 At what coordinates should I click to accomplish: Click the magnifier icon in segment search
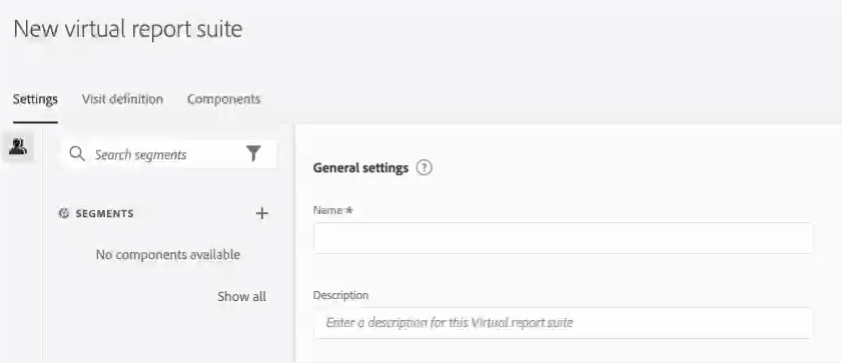coord(77,155)
